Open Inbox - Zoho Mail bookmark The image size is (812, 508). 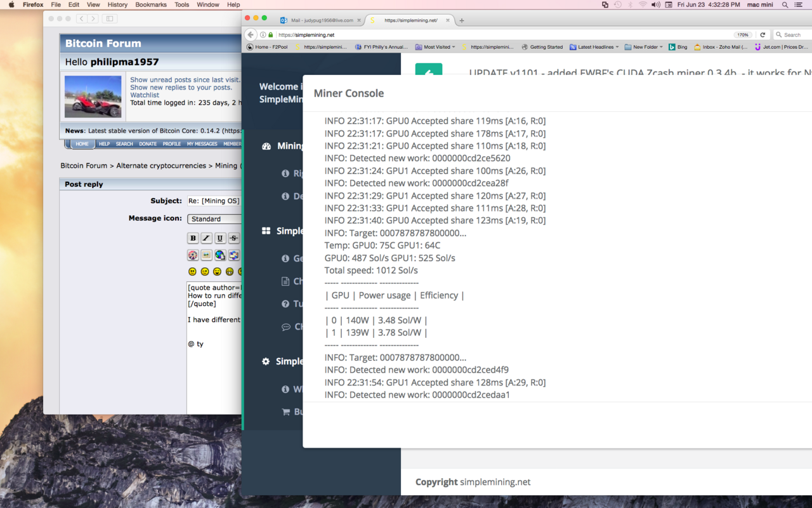tap(720, 47)
